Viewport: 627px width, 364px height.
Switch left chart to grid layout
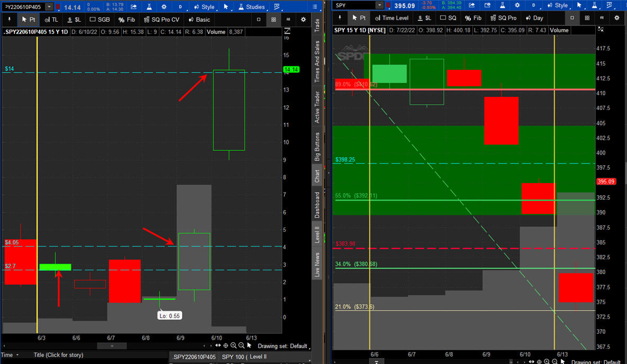pos(273,19)
